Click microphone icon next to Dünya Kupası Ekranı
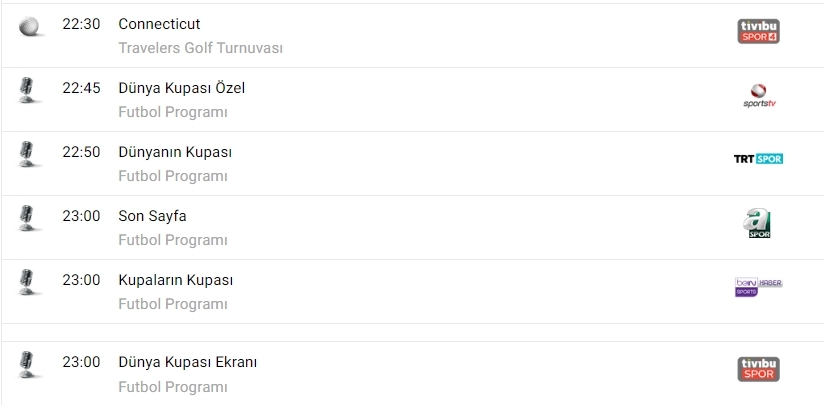 point(28,364)
